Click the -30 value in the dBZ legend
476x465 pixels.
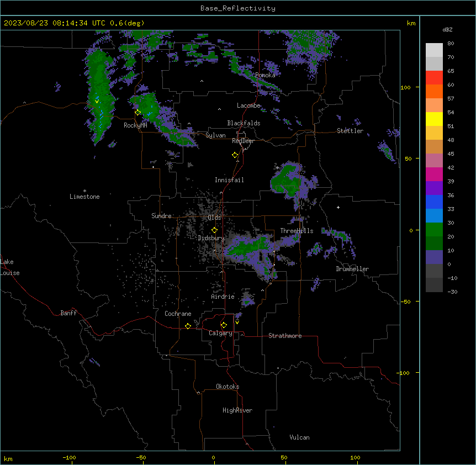tap(452, 292)
